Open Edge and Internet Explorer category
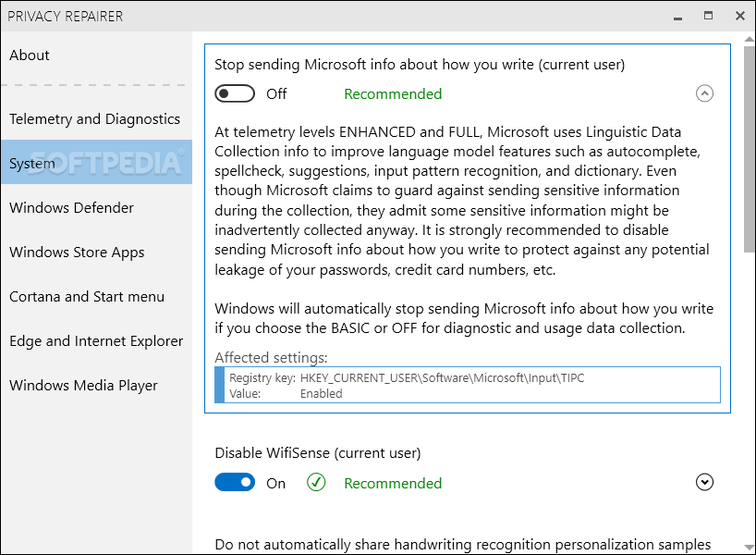Viewport: 756px width, 555px height. coord(96,340)
